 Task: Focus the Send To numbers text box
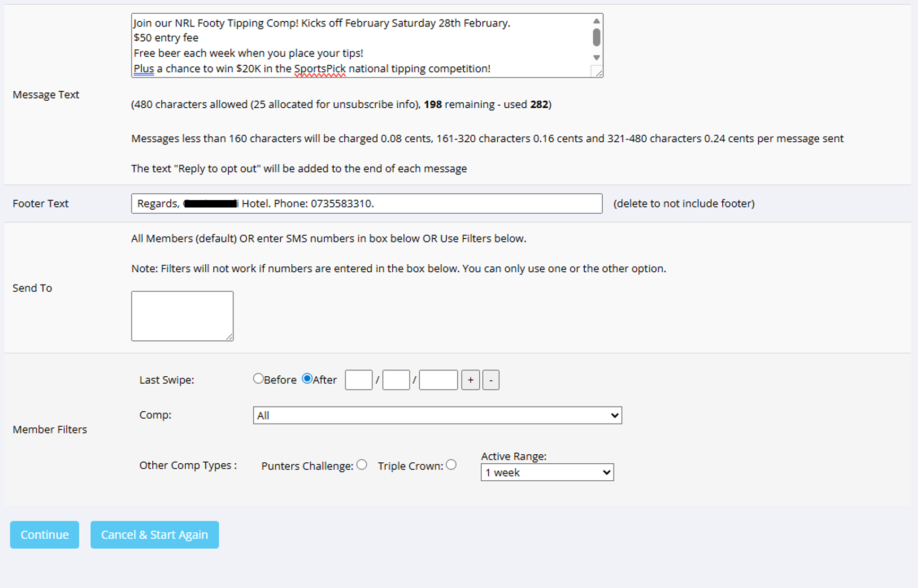(182, 316)
